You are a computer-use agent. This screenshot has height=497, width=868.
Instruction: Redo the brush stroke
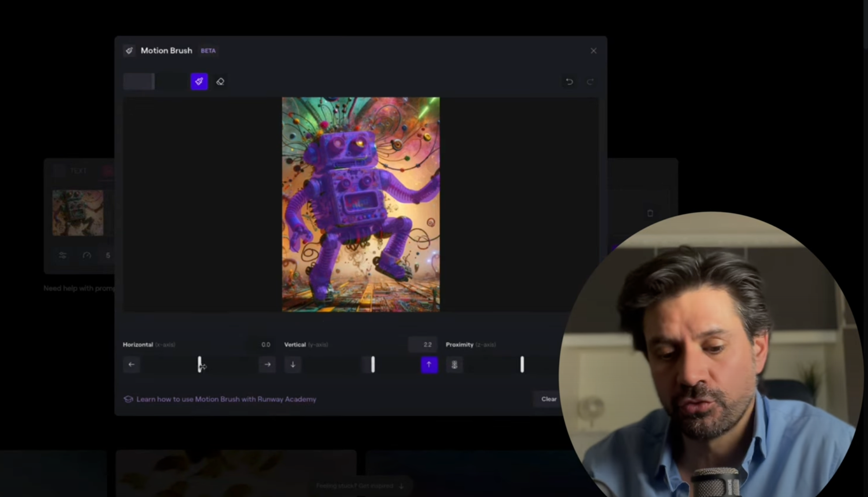[590, 82]
